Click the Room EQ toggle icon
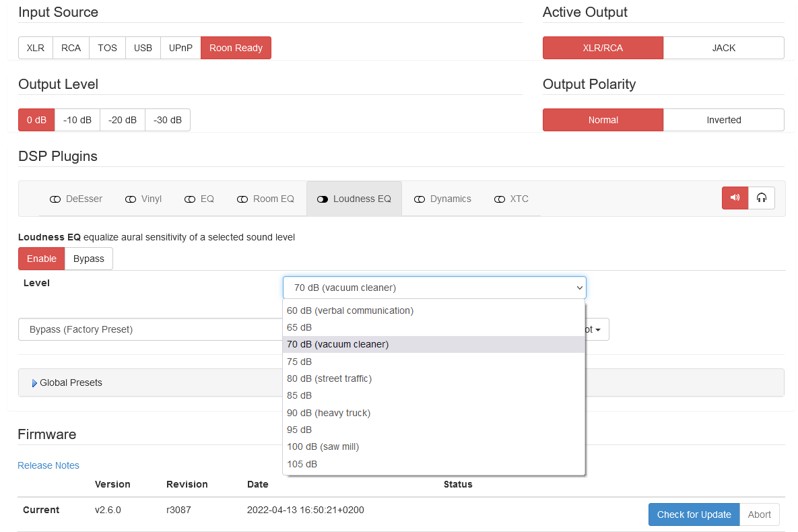798x532 pixels. pos(242,199)
